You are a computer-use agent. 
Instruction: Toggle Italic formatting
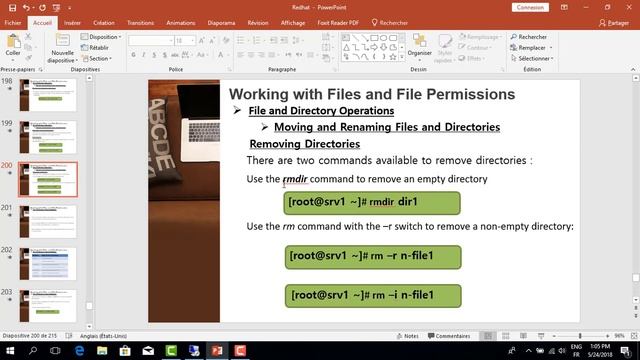point(144,55)
